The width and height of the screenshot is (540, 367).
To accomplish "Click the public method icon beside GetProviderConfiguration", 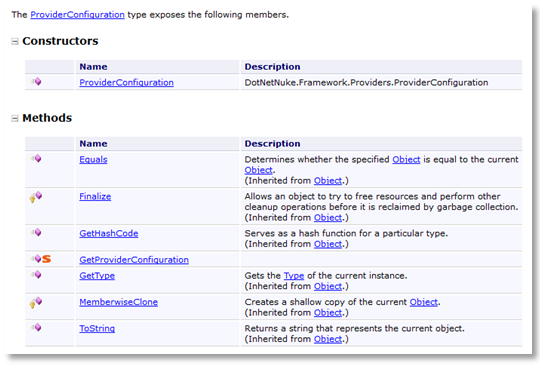I will point(37,259).
